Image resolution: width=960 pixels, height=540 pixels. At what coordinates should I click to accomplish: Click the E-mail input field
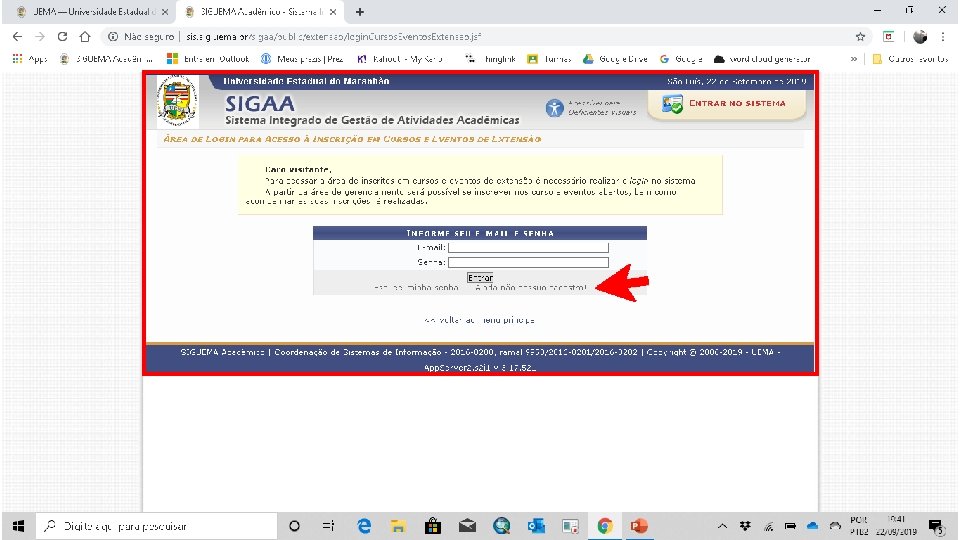(528, 247)
